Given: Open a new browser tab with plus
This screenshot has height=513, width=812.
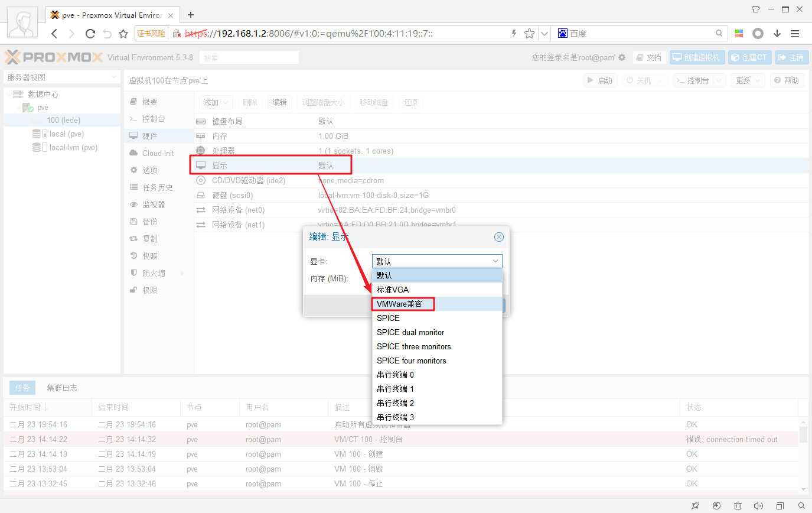Looking at the screenshot, I should [x=191, y=14].
